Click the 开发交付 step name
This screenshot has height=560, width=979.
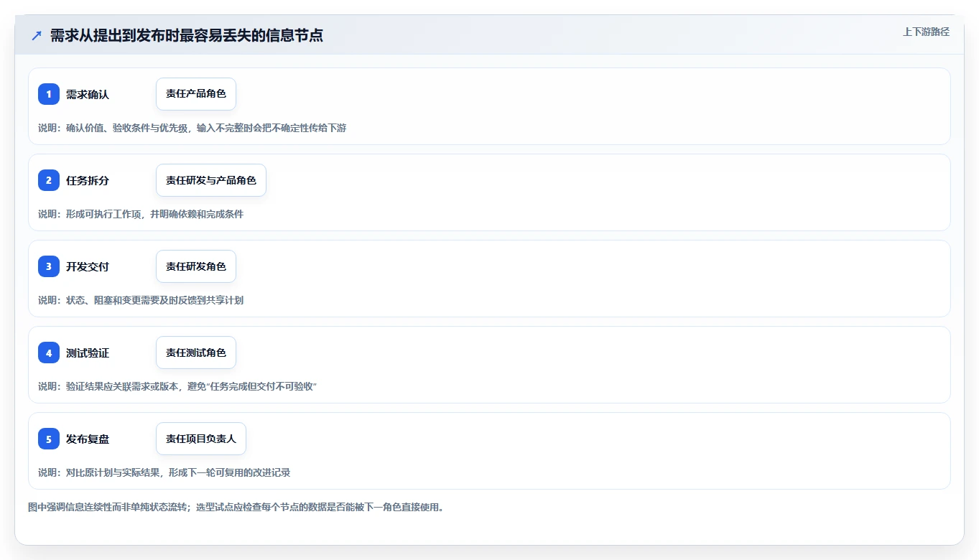click(x=88, y=266)
